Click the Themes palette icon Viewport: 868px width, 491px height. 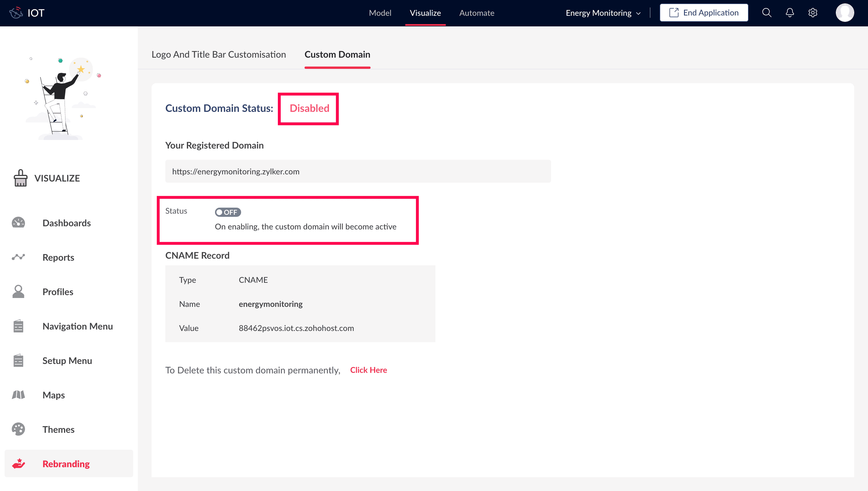[x=18, y=429]
